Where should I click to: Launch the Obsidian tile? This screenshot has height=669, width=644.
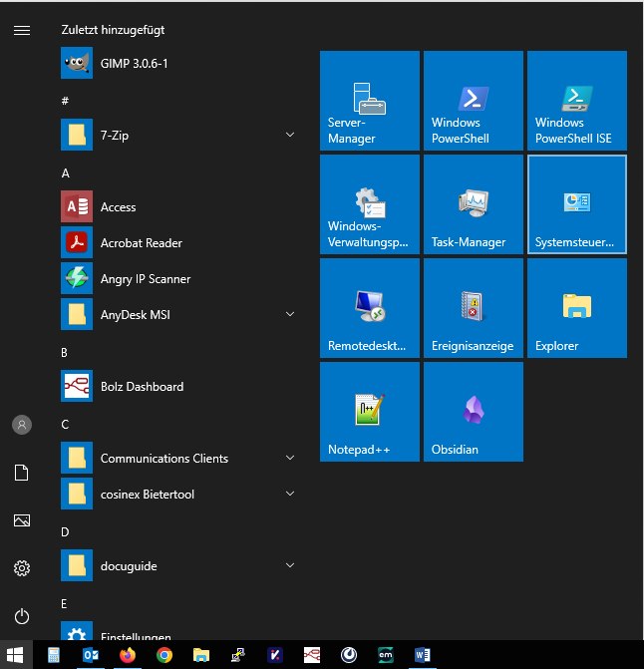coord(473,413)
